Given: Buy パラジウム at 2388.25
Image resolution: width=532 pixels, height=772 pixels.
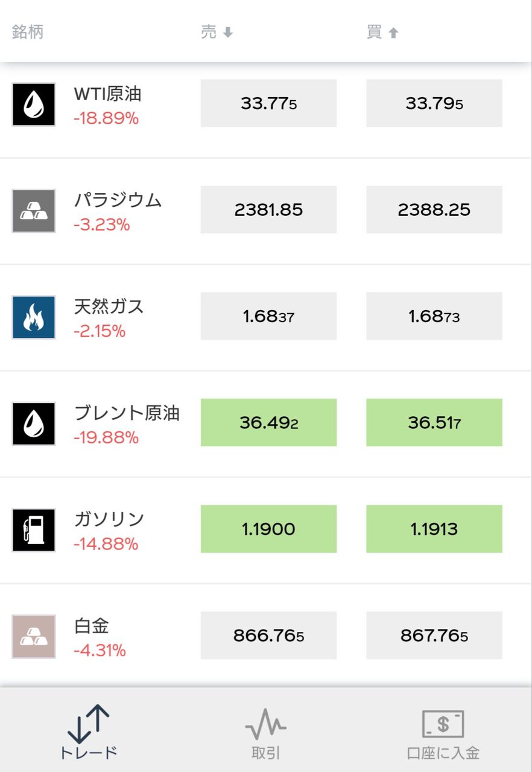Looking at the screenshot, I should [434, 209].
